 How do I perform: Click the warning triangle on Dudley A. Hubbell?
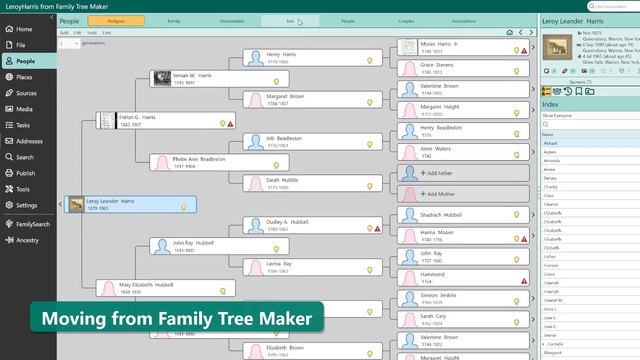coord(378,229)
